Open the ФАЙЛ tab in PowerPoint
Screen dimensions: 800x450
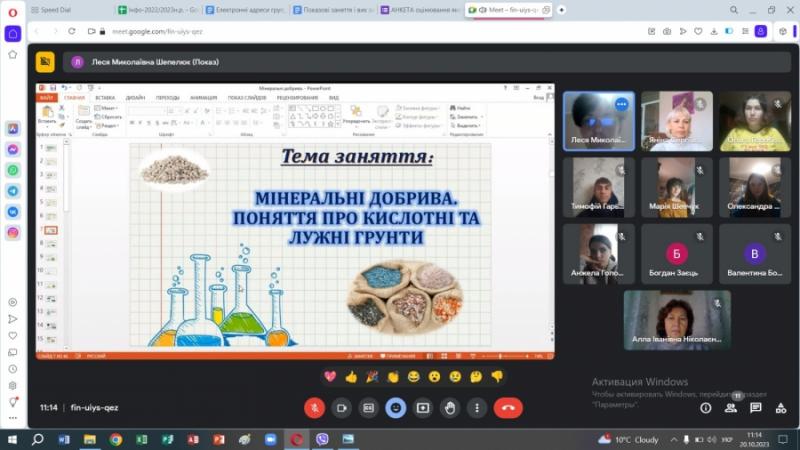46,97
